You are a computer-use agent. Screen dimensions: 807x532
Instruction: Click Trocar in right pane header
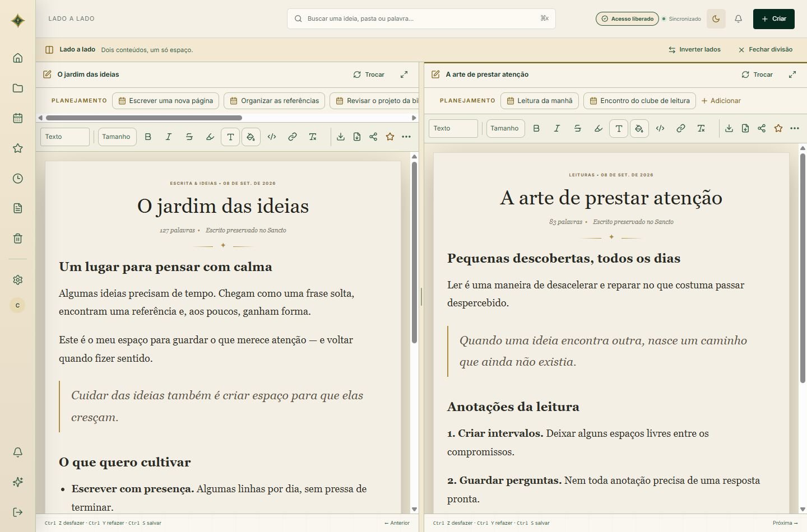(x=758, y=74)
